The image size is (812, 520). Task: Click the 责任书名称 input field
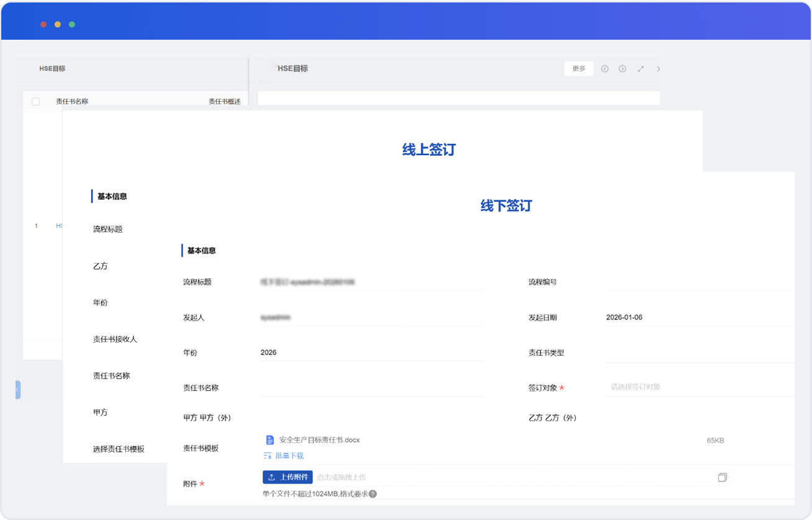coord(371,388)
